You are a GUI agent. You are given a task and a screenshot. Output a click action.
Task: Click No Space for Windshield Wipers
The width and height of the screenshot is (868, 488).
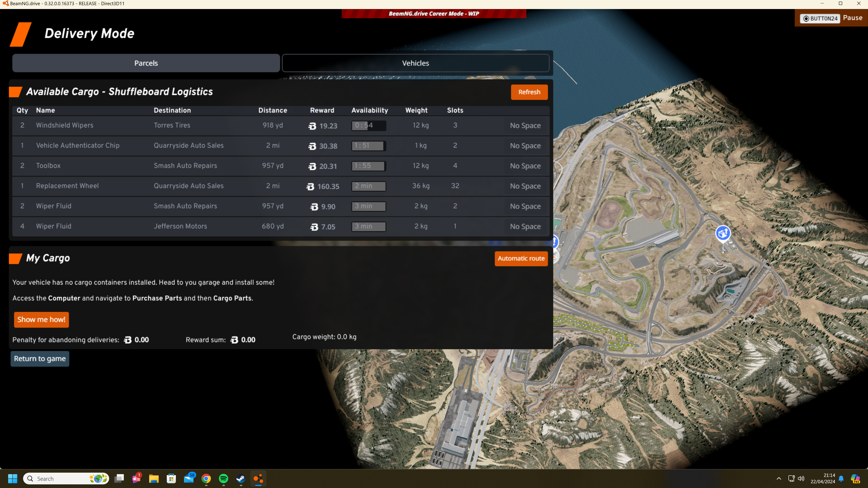pos(525,126)
